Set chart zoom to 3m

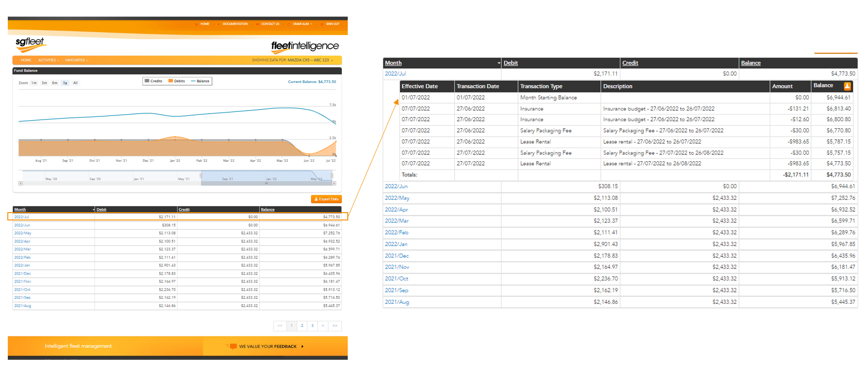[x=44, y=83]
